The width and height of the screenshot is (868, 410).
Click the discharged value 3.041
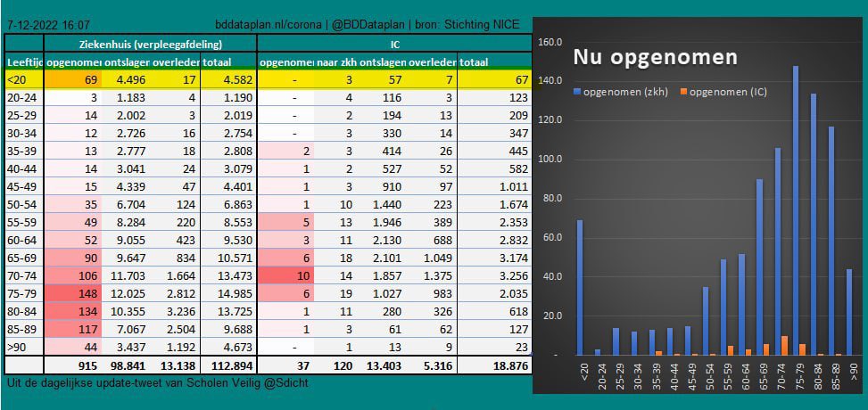[130, 168]
